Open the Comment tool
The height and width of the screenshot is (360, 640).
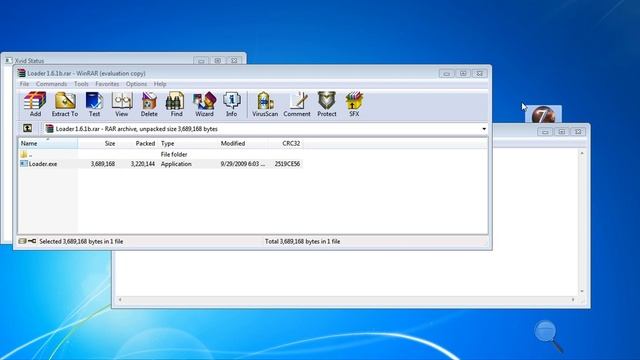297,104
